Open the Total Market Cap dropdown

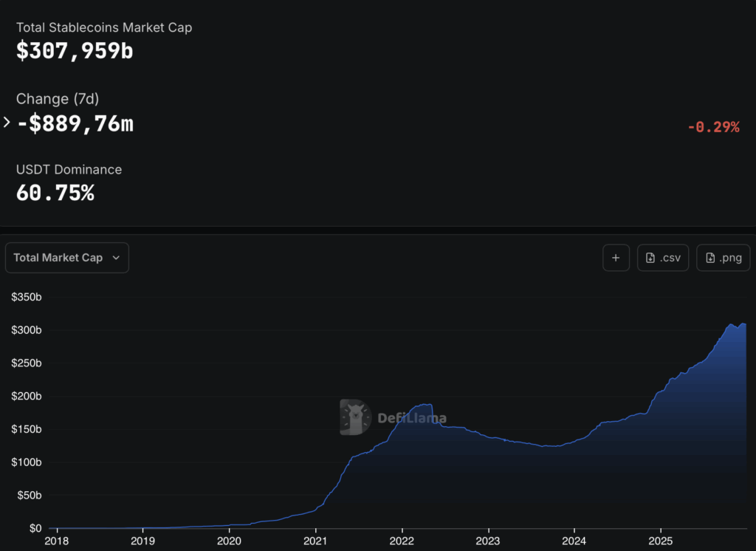pyautogui.click(x=67, y=258)
